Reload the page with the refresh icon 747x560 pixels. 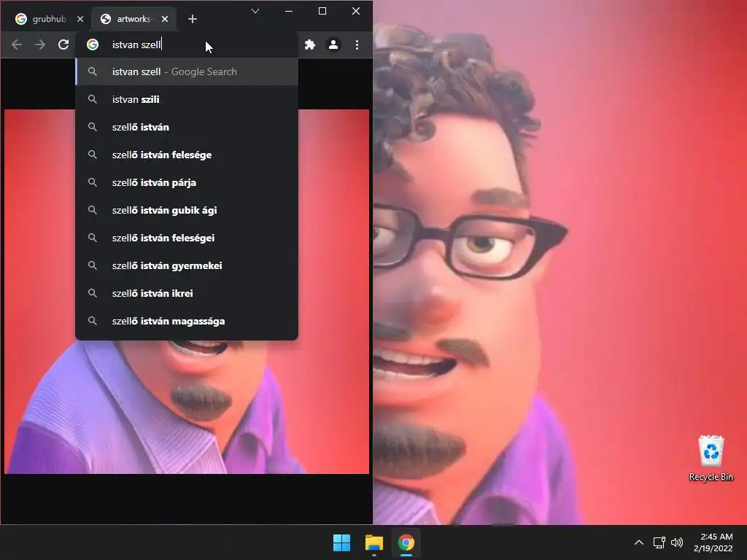(63, 44)
